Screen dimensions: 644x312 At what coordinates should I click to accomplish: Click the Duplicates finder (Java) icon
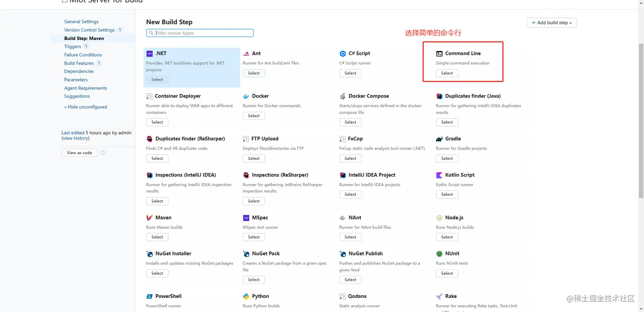(x=439, y=96)
